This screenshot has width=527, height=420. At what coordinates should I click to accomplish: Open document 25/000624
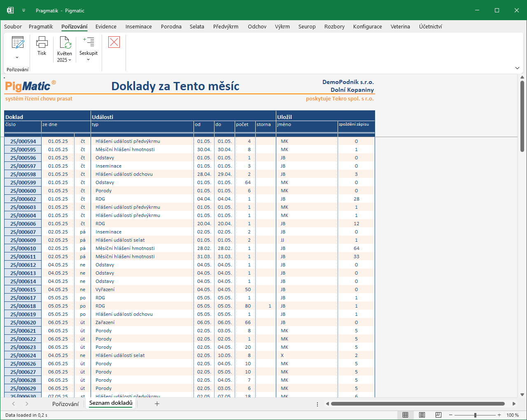point(23,355)
